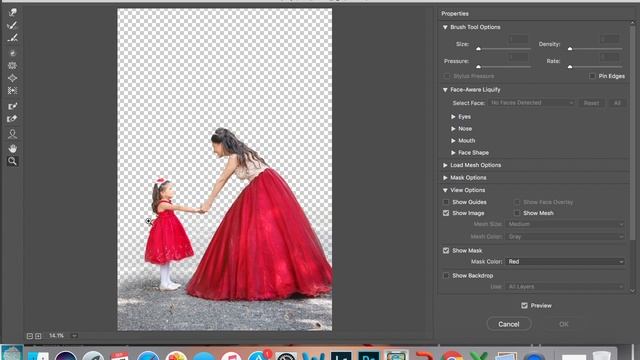Viewport: 640px width, 360px height.
Task: Click the brush Size slider
Action: tap(504, 49)
